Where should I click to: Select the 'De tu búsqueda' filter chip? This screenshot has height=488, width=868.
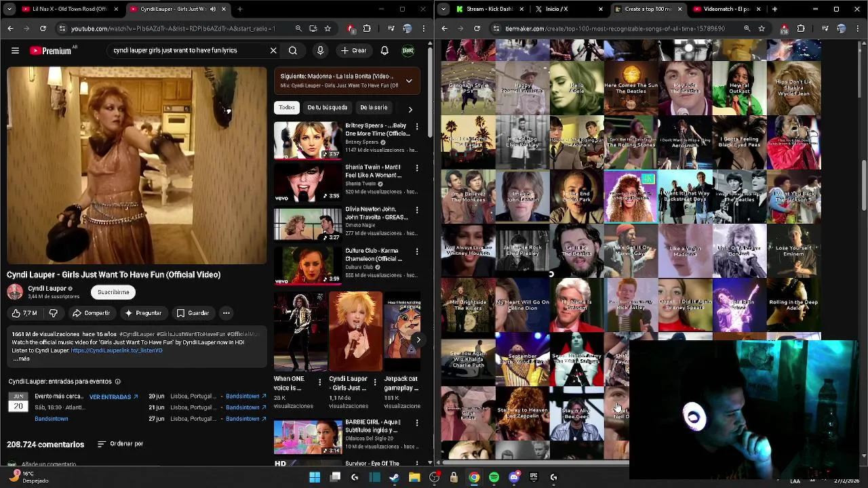coord(328,108)
